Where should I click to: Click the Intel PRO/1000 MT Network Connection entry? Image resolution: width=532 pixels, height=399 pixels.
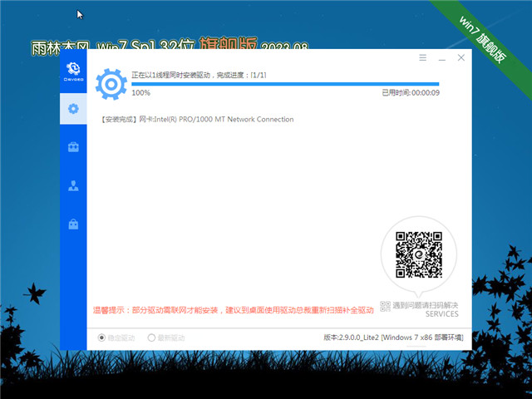197,119
